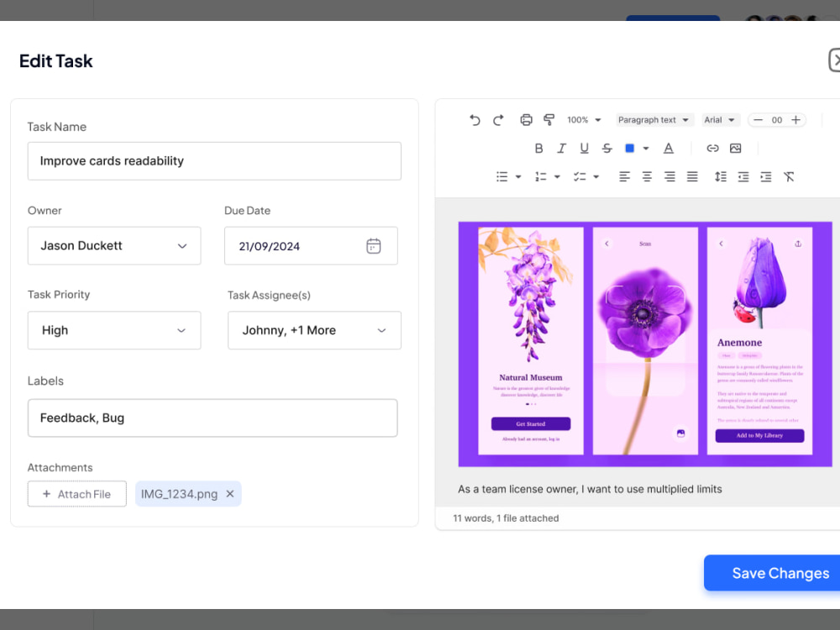Viewport: 840px width, 630px height.
Task: Open the highlight color dropdown arrow
Action: pos(646,149)
